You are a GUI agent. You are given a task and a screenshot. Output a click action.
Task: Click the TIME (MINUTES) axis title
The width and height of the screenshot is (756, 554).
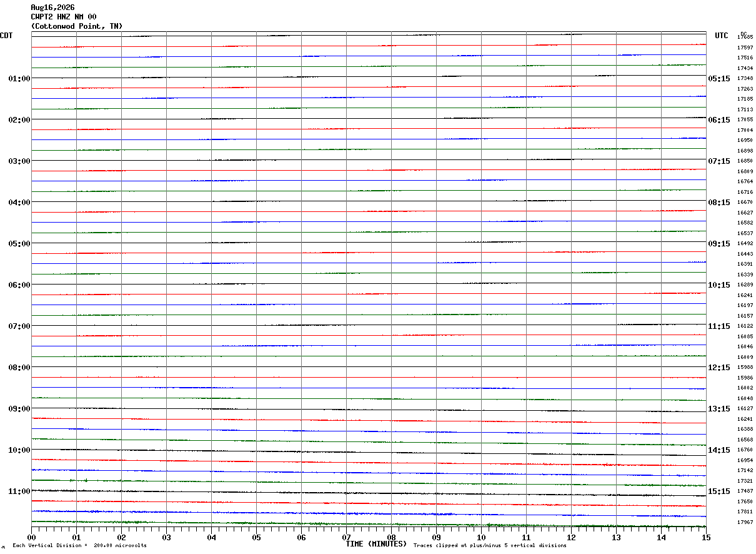click(x=376, y=544)
